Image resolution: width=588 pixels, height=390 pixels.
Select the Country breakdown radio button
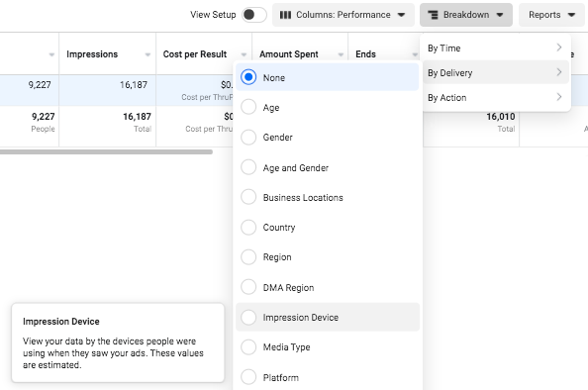248,227
